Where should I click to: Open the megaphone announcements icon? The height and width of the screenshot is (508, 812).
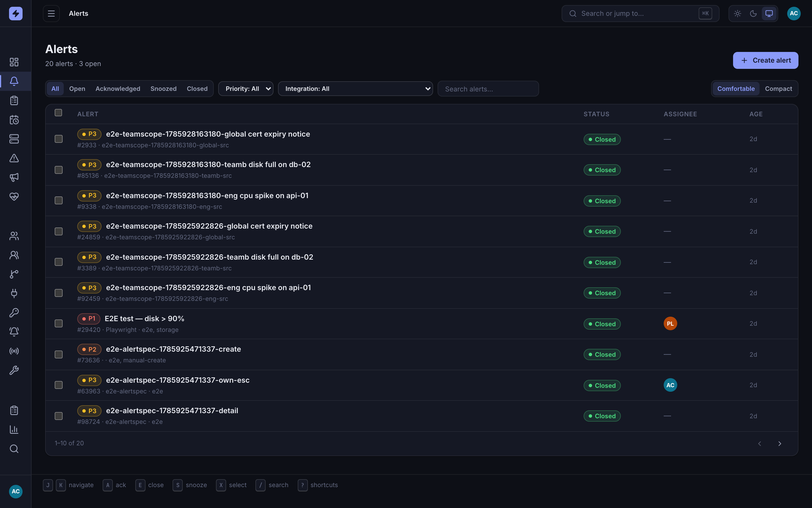coord(14,178)
